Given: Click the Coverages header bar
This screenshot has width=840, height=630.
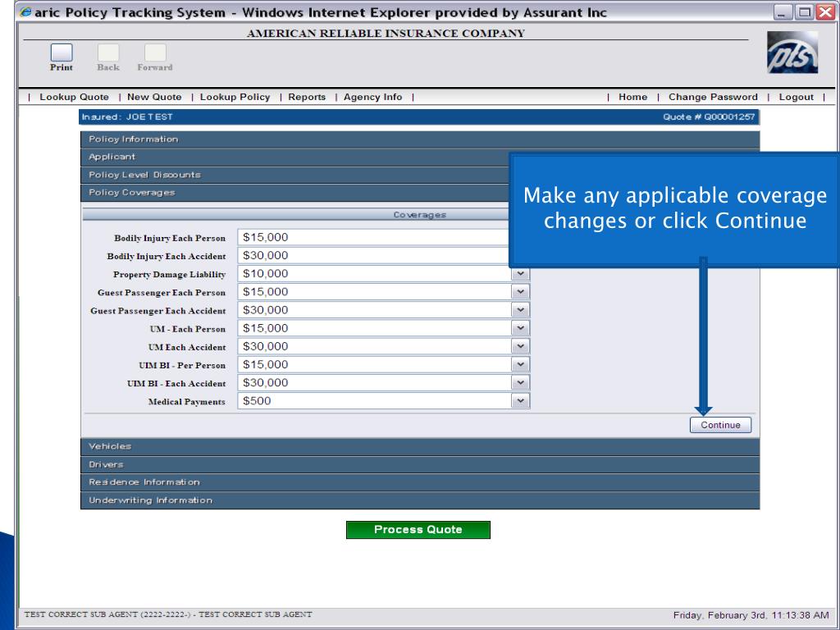Looking at the screenshot, I should 295,215.
